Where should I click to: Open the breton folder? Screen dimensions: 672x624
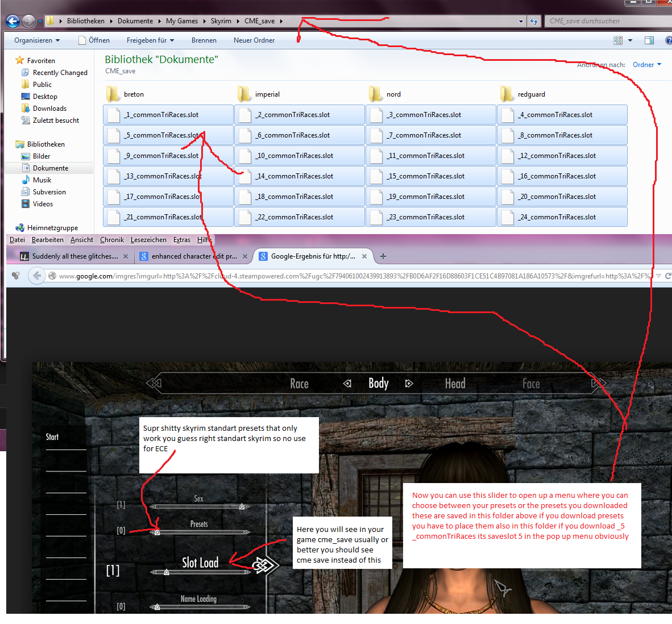pyautogui.click(x=125, y=94)
